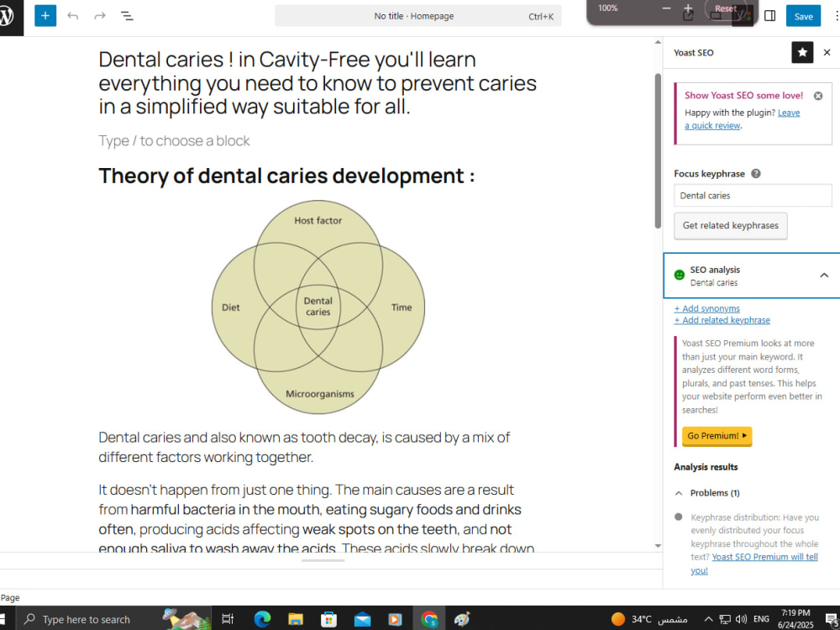Click the Focus keyphrase input field
Image resolution: width=840 pixels, height=630 pixels.
(x=753, y=196)
